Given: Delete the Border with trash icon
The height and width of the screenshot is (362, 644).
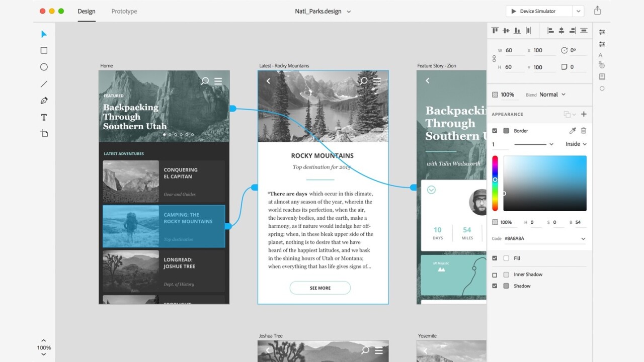Looking at the screenshot, I should (584, 131).
